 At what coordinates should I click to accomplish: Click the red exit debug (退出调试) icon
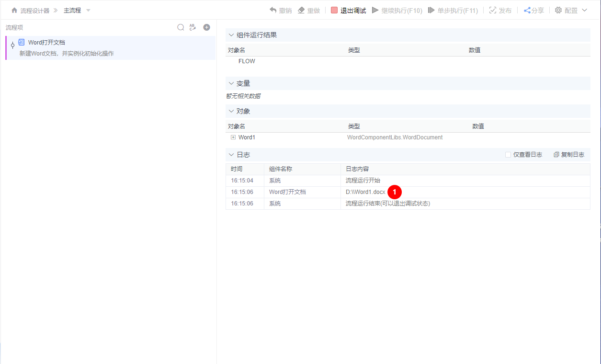point(334,10)
